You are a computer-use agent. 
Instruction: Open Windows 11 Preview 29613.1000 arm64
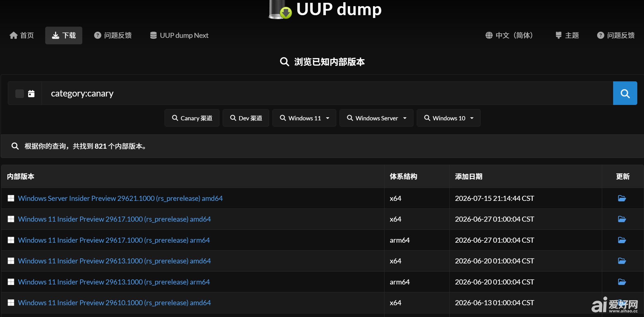tap(114, 282)
